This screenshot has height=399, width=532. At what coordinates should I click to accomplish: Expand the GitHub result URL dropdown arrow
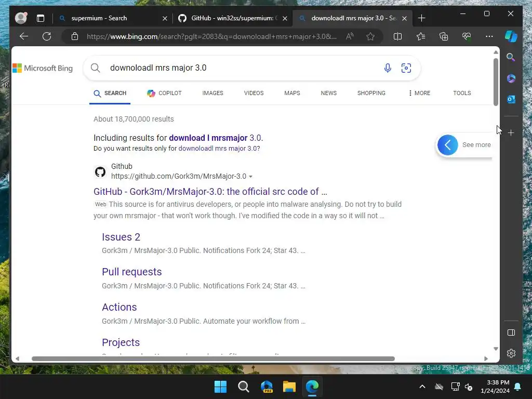pyautogui.click(x=251, y=177)
